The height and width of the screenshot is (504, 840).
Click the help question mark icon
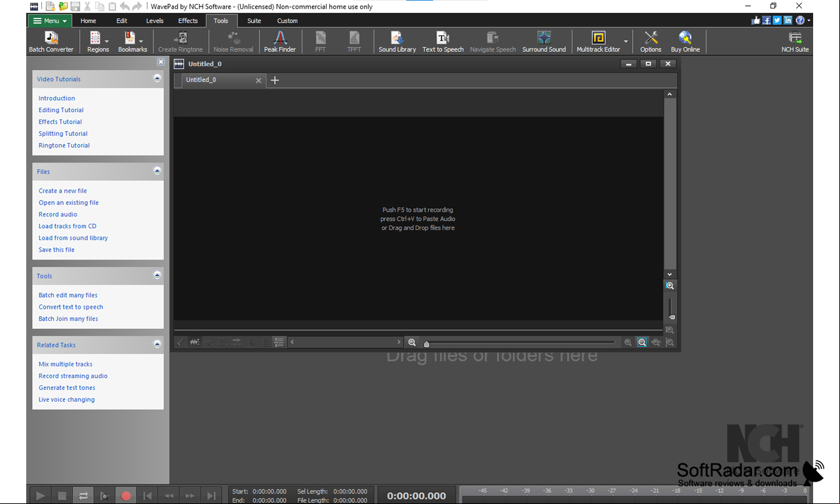pyautogui.click(x=800, y=20)
